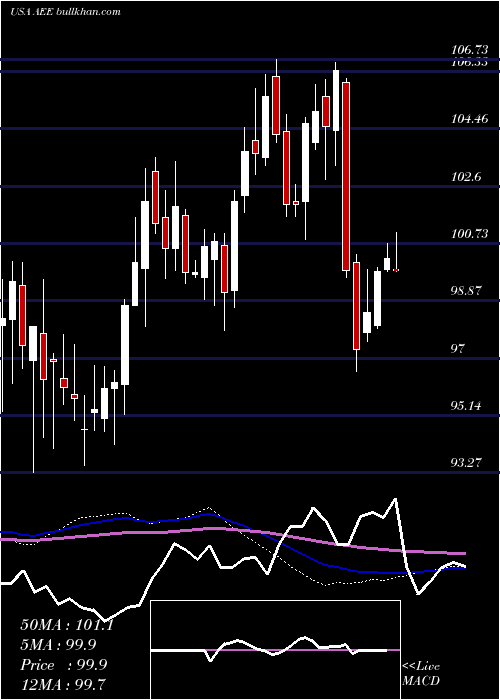Click the 98.87 price level label

pyautogui.click(x=467, y=291)
